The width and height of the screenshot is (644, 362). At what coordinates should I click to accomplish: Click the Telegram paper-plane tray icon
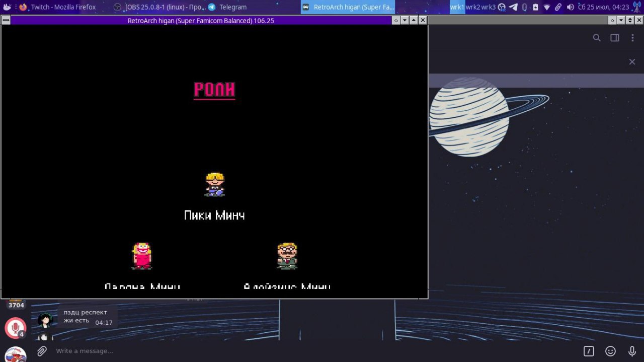[x=513, y=7]
